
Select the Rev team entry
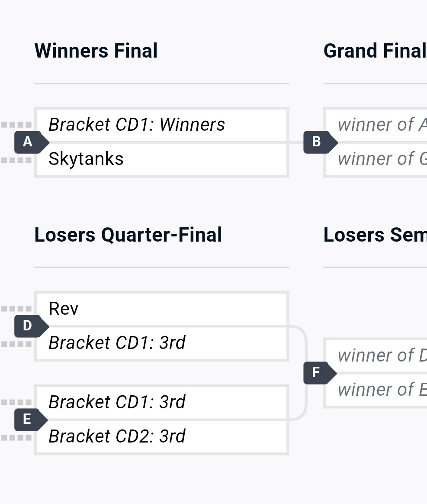point(162,309)
